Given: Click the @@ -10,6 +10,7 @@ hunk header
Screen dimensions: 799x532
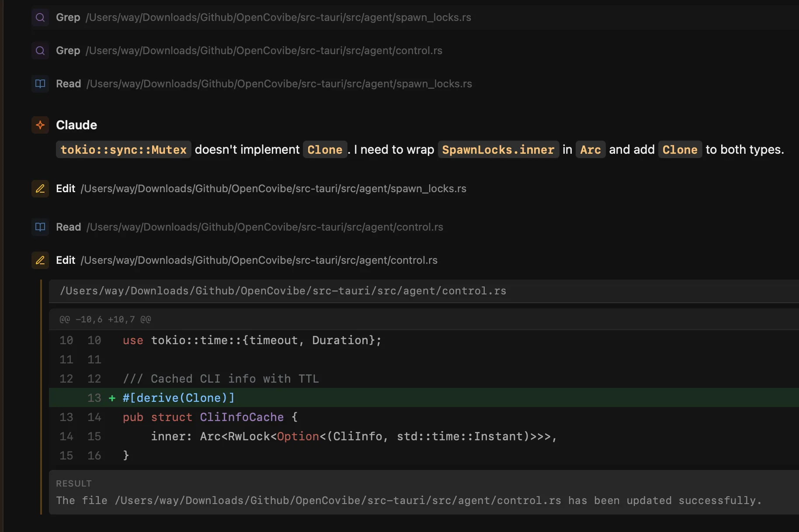Looking at the screenshot, I should click(x=105, y=319).
